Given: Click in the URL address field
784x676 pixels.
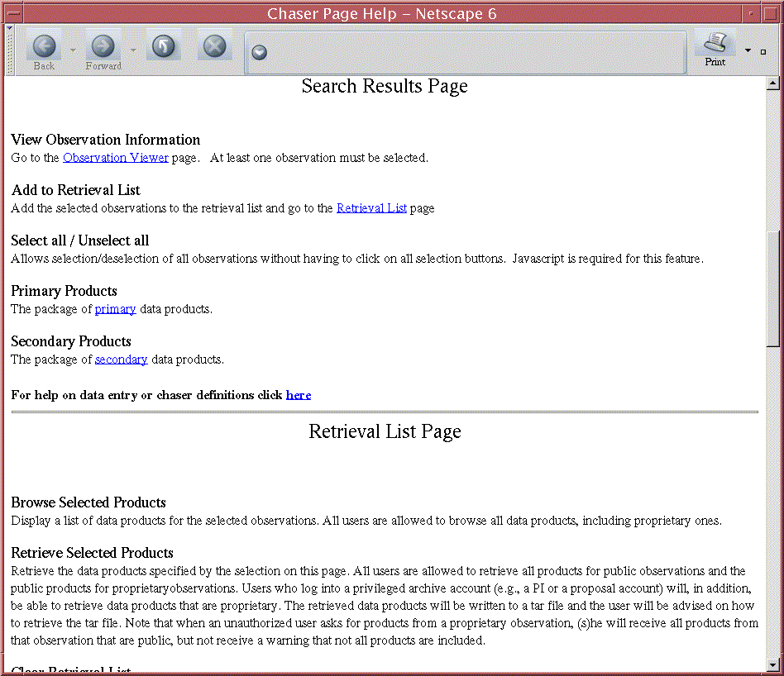Looking at the screenshot, I should pos(471,53).
